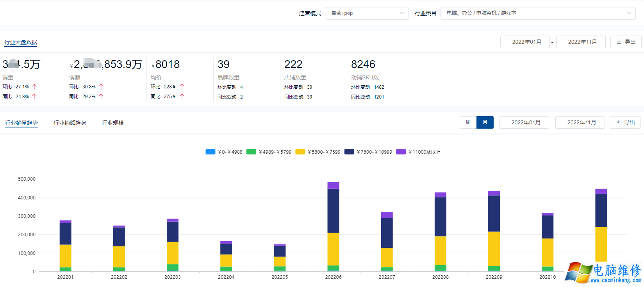The image size is (644, 287).
Task: Open the 经营模式 dropdown showing 自营+pop
Action: pos(367,13)
